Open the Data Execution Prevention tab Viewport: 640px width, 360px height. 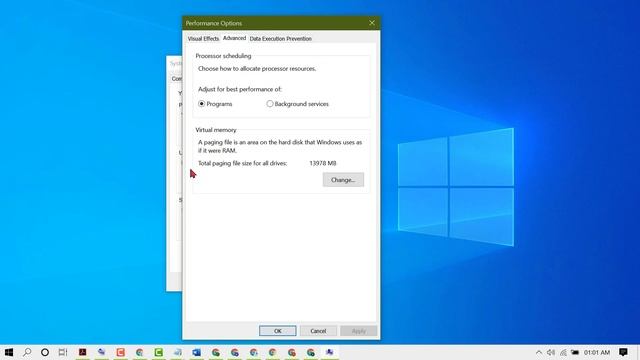point(280,39)
